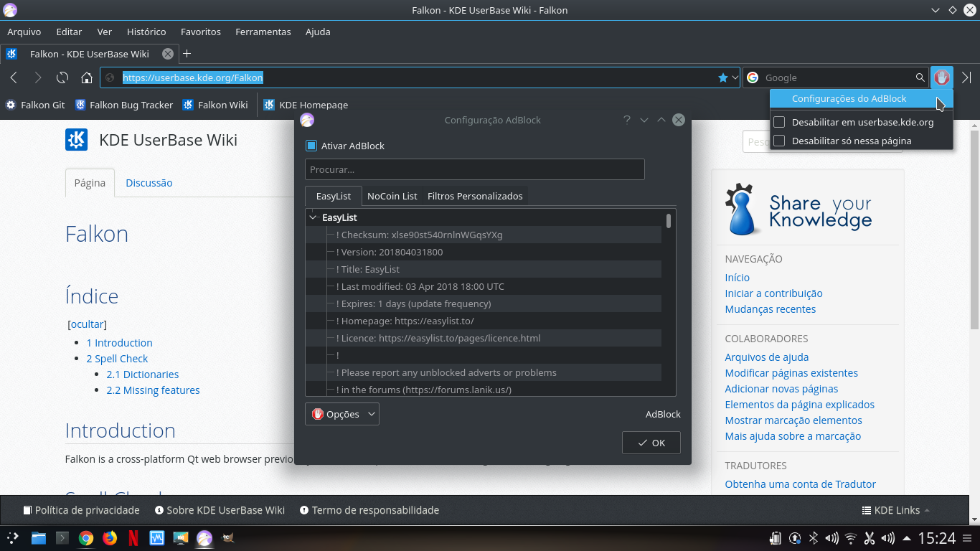980x551 pixels.
Task: Click the help question mark in dialog
Action: click(x=627, y=120)
